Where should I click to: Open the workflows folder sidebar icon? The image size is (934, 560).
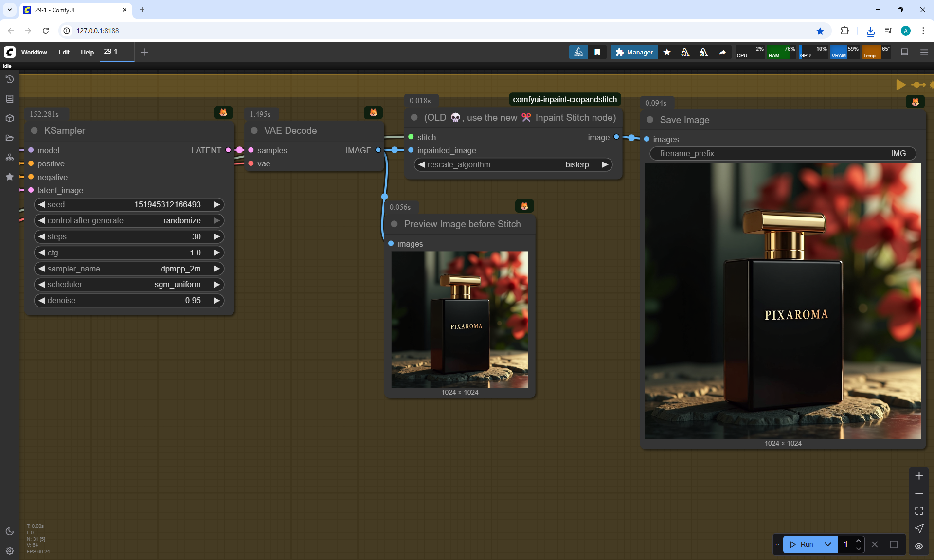click(9, 138)
